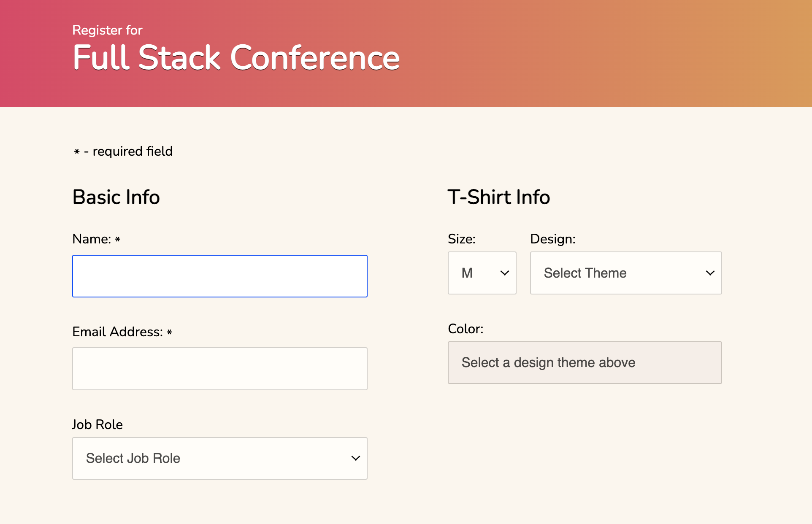Screen dimensions: 812x524
Task: Click the Basic Info section heading
Action: pyautogui.click(x=116, y=197)
